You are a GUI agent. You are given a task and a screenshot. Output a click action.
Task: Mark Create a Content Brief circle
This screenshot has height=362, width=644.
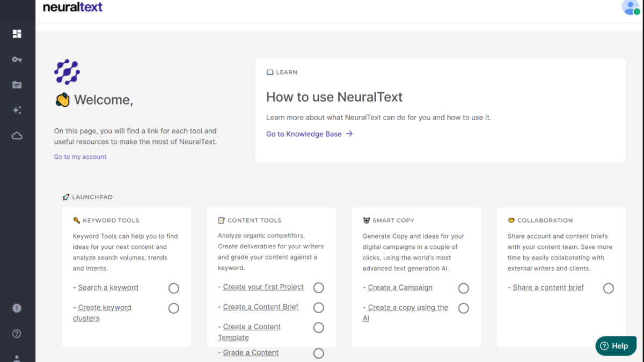[x=319, y=308]
